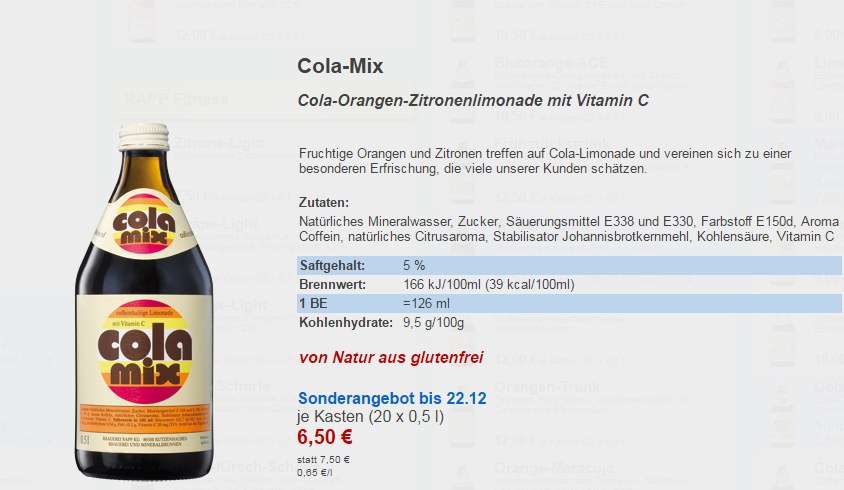The height and width of the screenshot is (490, 844).
Task: Click the Cola-Mix bottle image
Action: click(144, 300)
